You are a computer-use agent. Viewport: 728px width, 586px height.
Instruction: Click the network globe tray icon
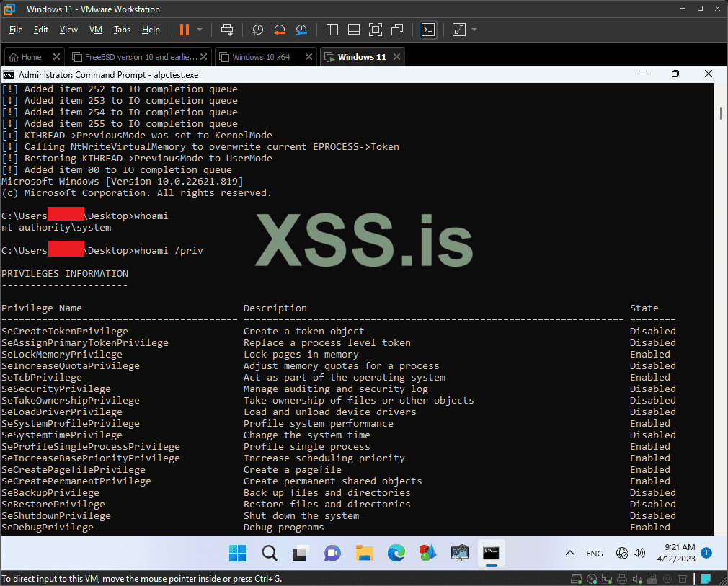pyautogui.click(x=622, y=553)
